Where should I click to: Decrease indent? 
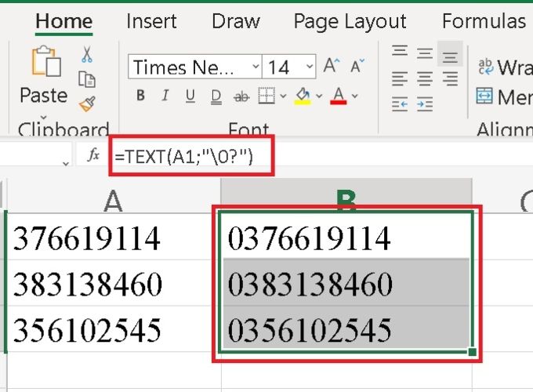400,104
